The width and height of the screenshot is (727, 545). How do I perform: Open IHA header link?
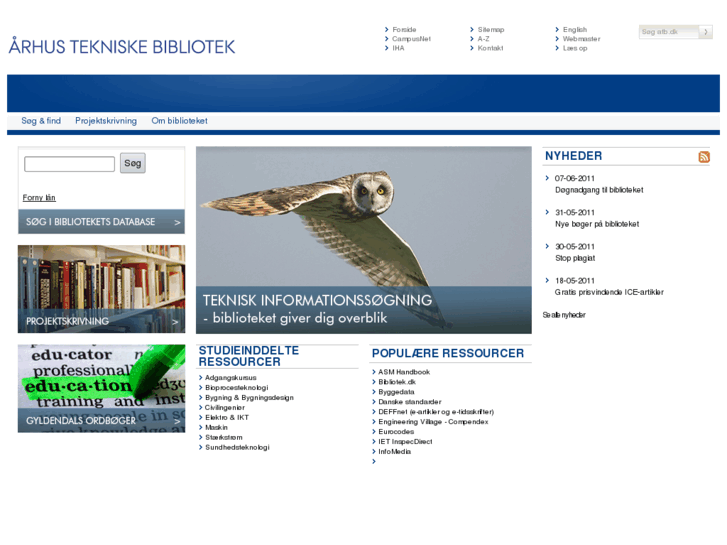click(398, 48)
